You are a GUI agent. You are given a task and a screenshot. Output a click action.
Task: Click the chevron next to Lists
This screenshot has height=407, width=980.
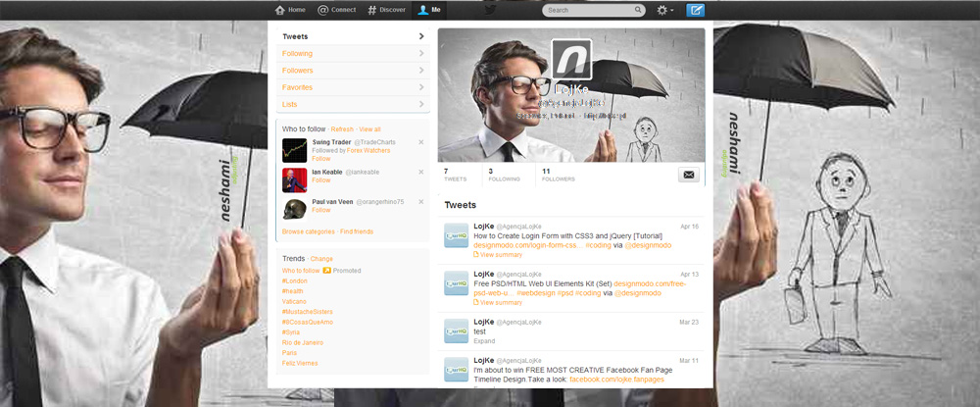point(421,104)
